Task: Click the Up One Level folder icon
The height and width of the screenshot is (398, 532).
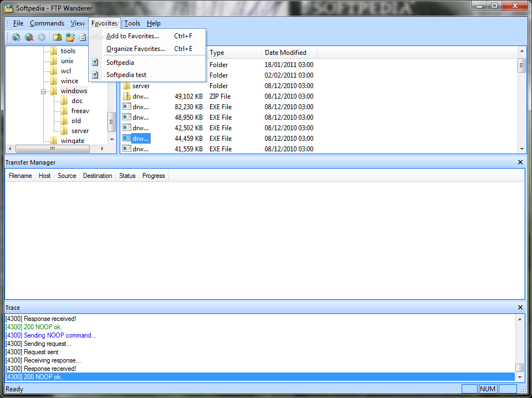Action: (58, 37)
